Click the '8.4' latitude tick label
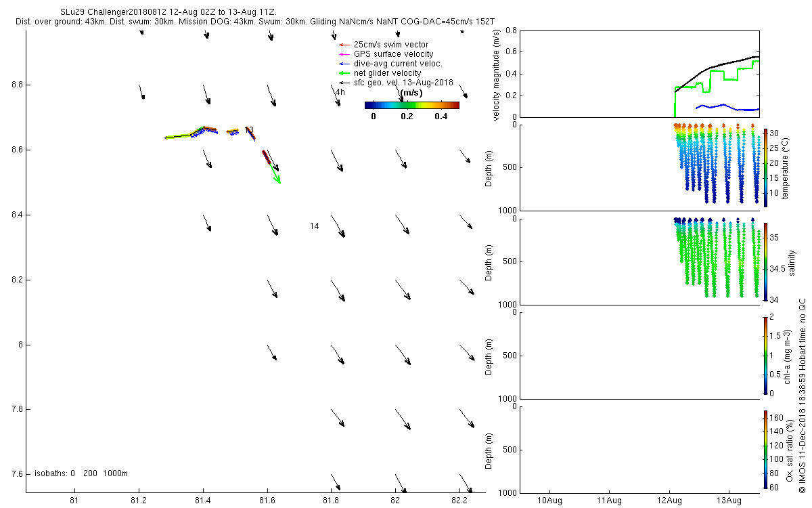 [16, 215]
